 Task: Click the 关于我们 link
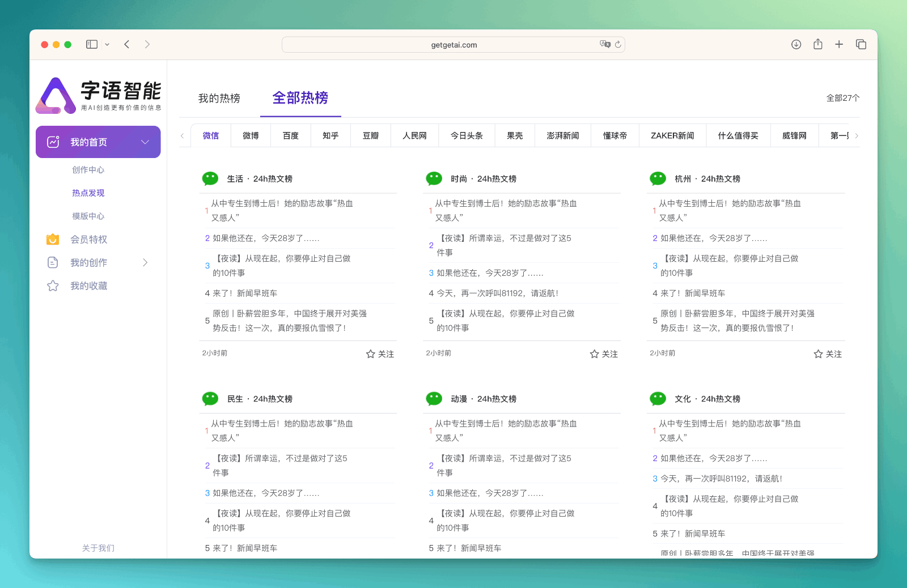point(98,548)
